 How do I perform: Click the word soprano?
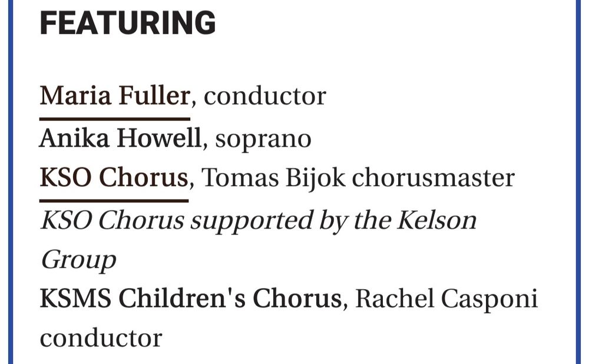click(263, 140)
